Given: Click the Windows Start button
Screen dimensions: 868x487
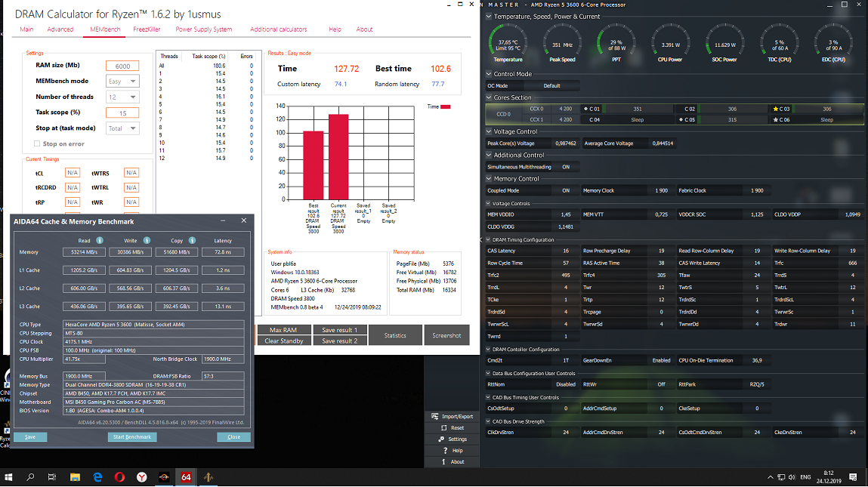Looking at the screenshot, I should click(8, 477).
